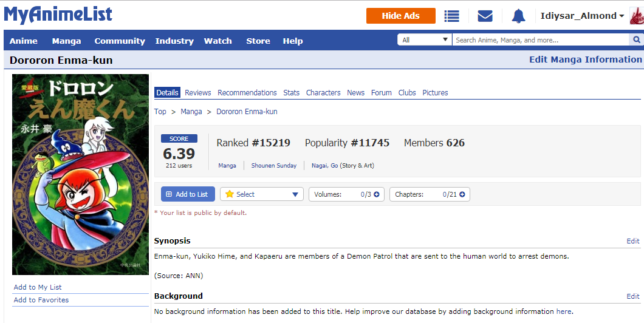The width and height of the screenshot is (644, 323).
Task: Open the search category All dropdown
Action: coord(424,40)
